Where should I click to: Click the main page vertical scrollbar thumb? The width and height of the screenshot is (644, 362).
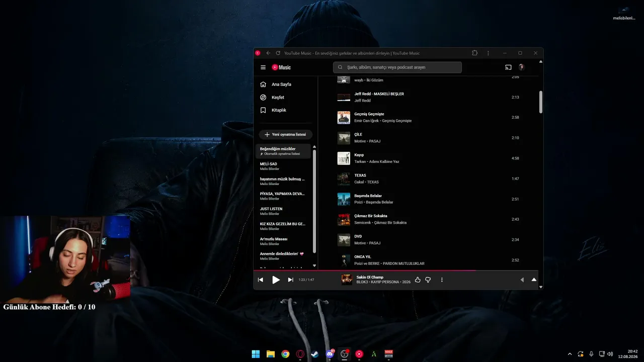click(541, 102)
